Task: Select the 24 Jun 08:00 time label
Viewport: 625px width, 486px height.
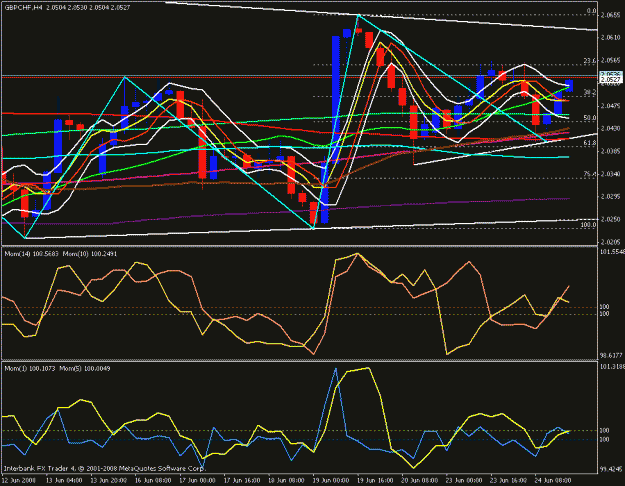Action: (554, 480)
